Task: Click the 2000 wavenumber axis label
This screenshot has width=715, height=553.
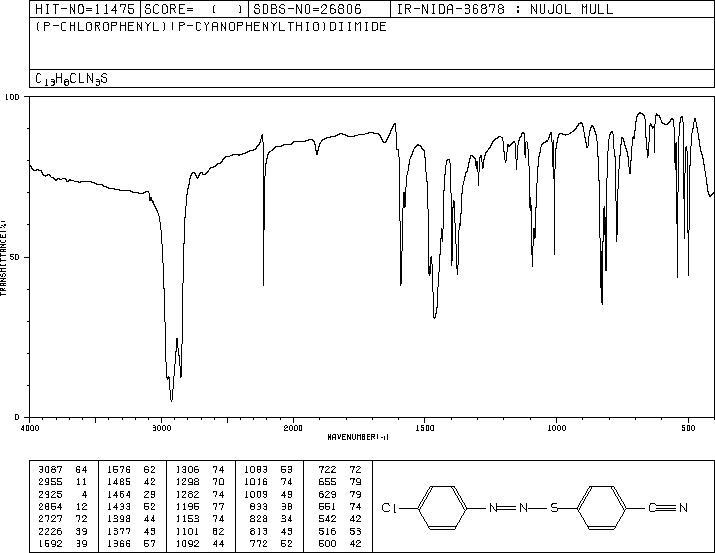Action: click(x=292, y=428)
